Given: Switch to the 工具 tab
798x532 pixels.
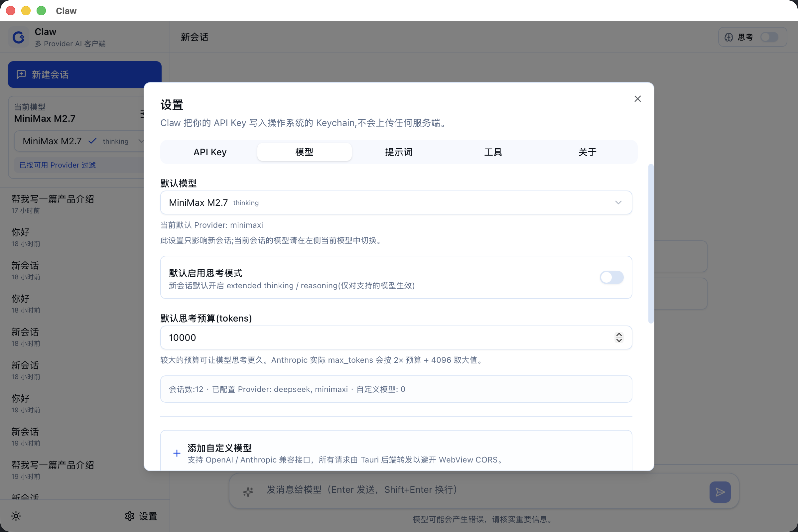Looking at the screenshot, I should point(493,152).
